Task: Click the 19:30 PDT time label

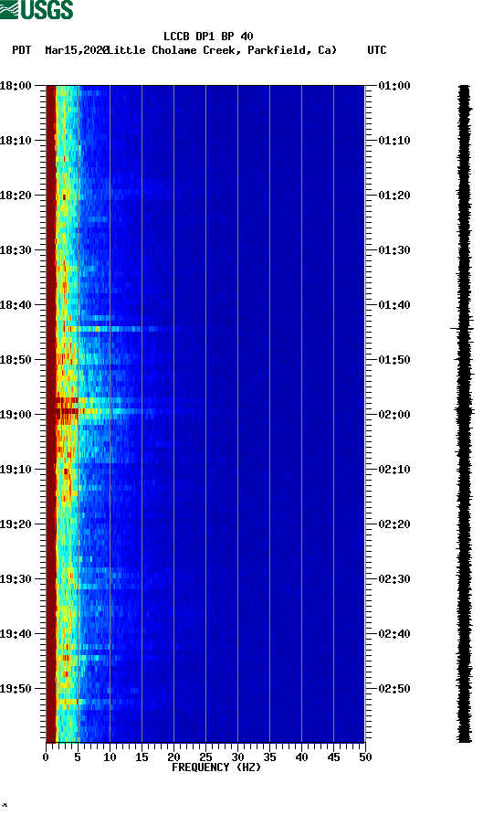Action: coord(16,579)
